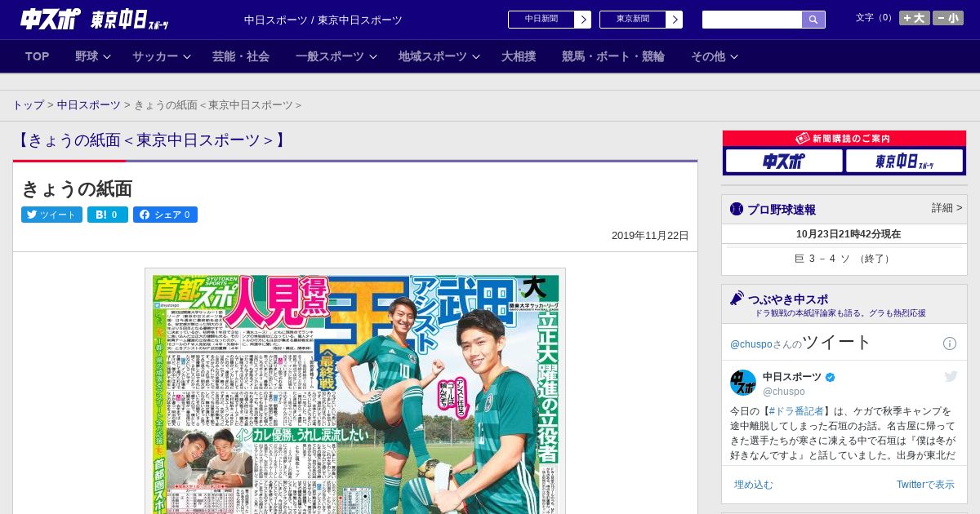Click Twitter widget info icon
980x514 pixels.
pyautogui.click(x=950, y=343)
